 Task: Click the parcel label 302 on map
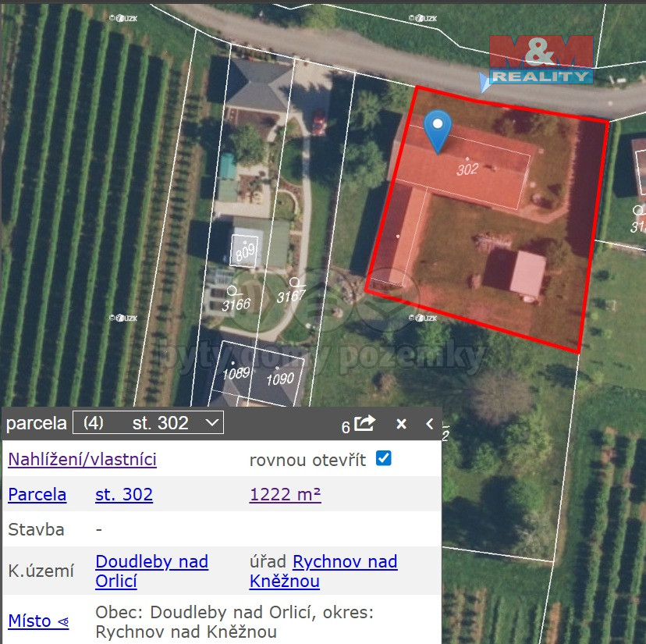pyautogui.click(x=467, y=169)
